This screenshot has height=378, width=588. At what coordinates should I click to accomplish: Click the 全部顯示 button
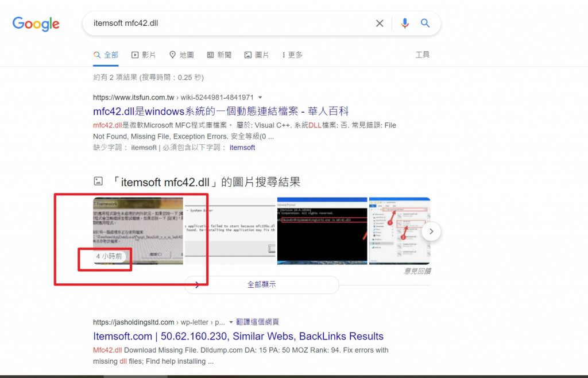pyautogui.click(x=262, y=284)
